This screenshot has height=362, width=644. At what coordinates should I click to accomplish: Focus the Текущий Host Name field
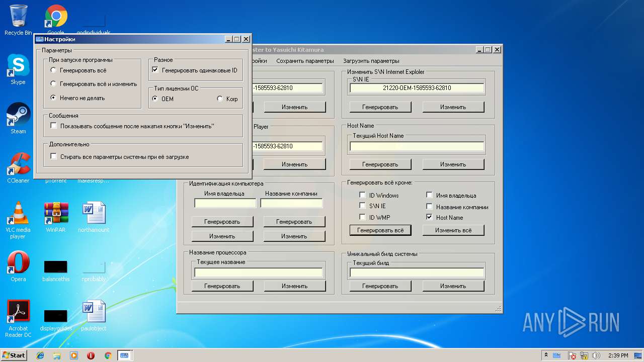tap(417, 146)
